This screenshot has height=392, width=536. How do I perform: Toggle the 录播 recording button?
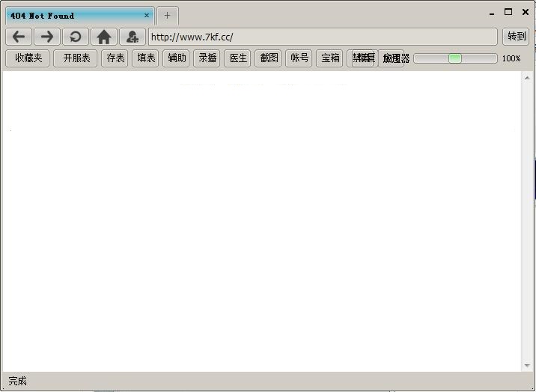click(x=207, y=58)
